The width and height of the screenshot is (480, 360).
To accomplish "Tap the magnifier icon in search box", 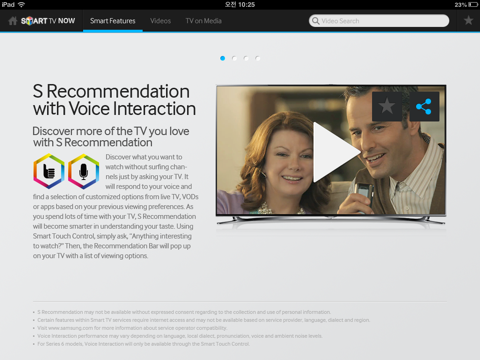I will (315, 21).
